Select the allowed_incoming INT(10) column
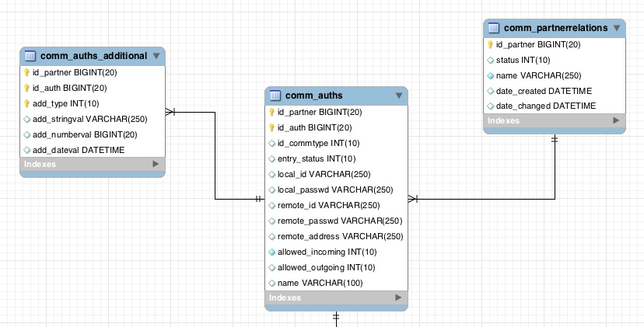 pyautogui.click(x=327, y=252)
